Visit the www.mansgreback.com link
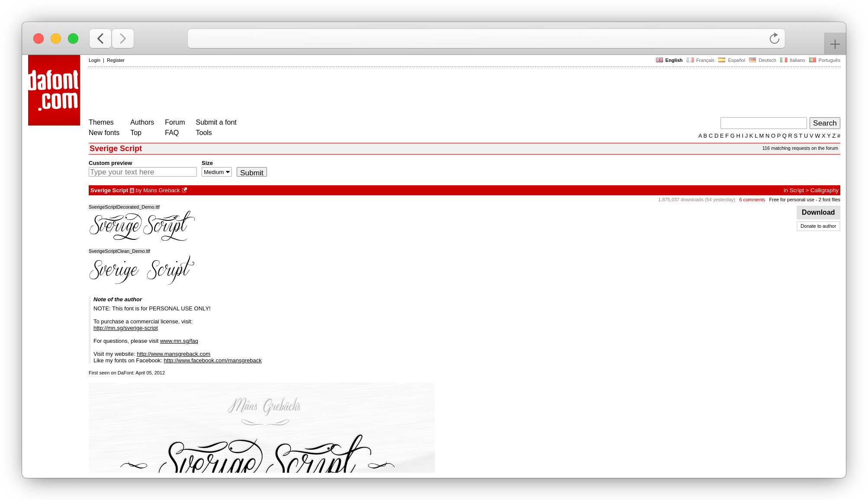The width and height of the screenshot is (868, 500). [174, 354]
